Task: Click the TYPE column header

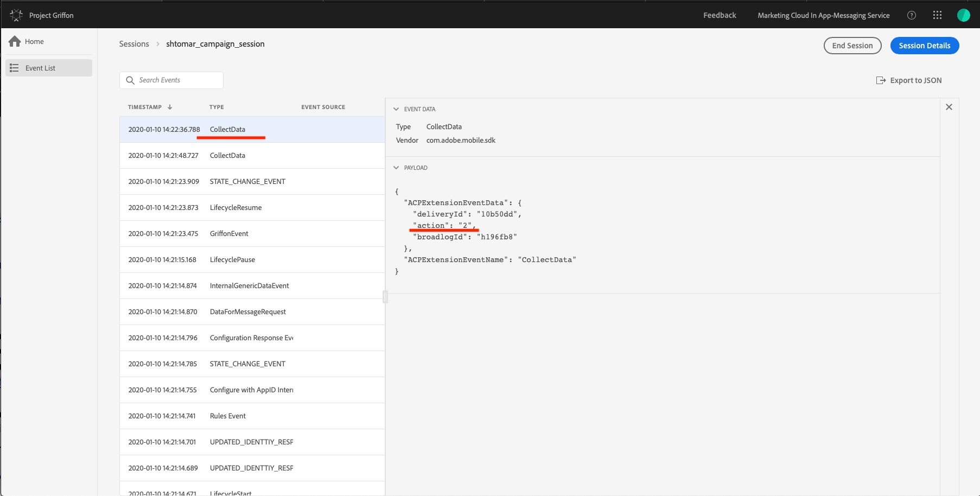Action: click(217, 107)
